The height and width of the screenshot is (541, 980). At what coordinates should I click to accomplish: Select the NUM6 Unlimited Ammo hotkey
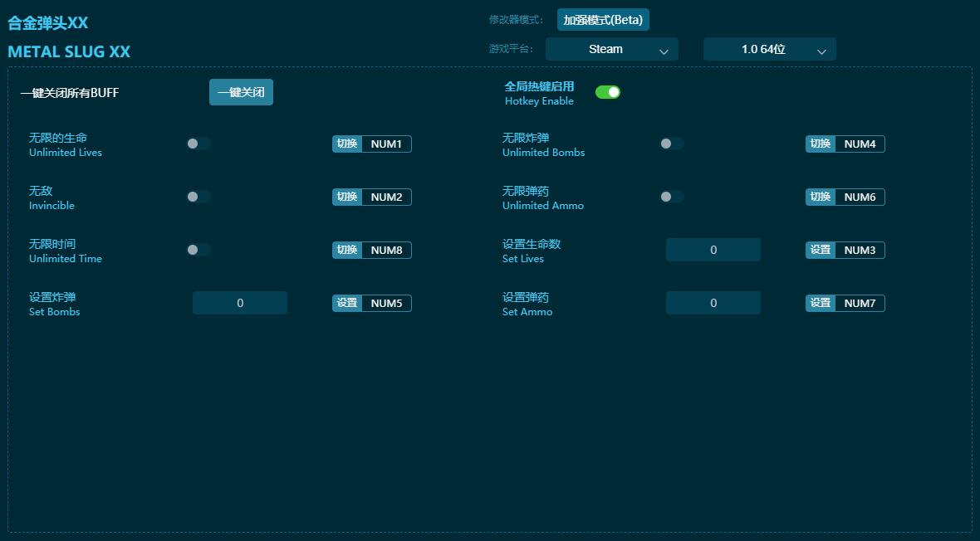point(860,197)
